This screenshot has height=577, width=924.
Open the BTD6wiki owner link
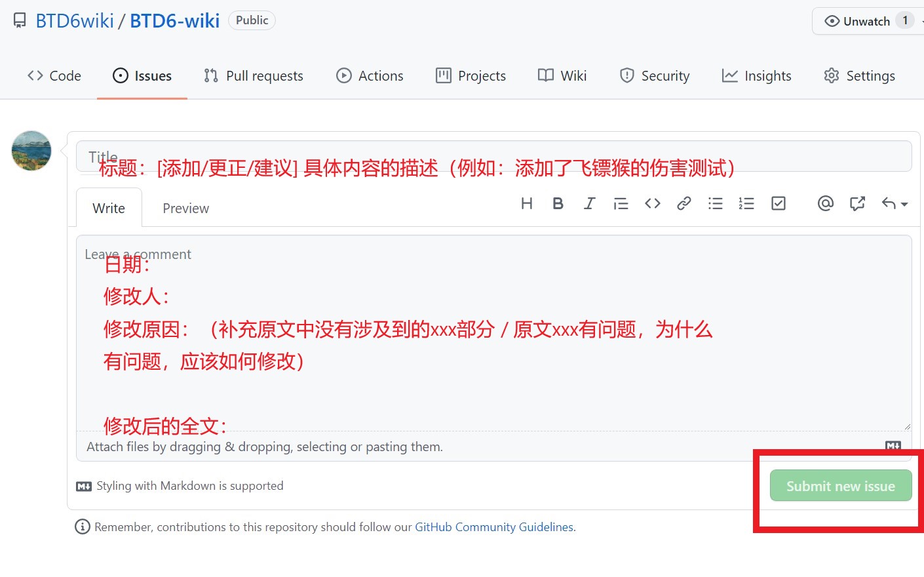75,21
